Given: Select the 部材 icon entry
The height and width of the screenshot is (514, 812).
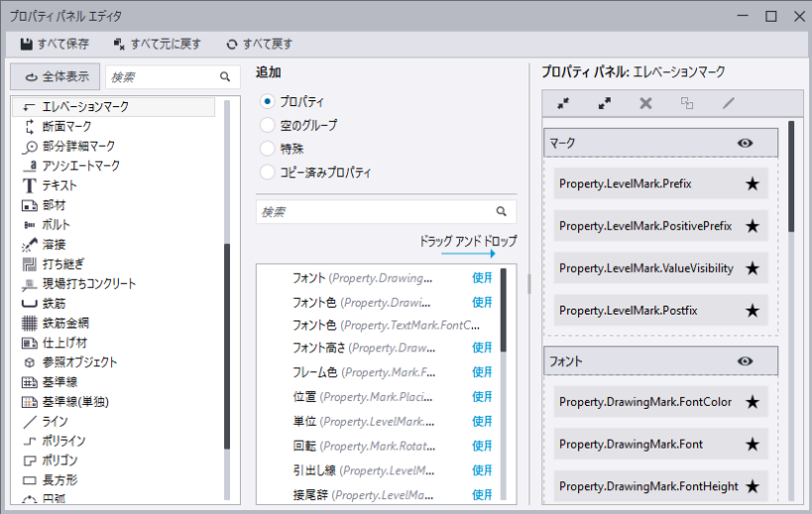Looking at the screenshot, I should click(29, 205).
